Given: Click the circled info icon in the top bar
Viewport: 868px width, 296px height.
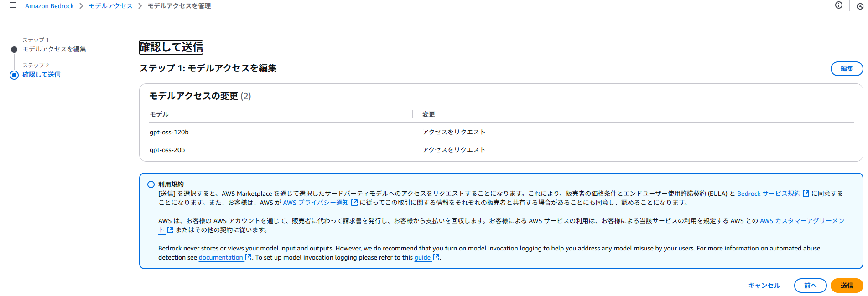Looking at the screenshot, I should pos(839,5).
